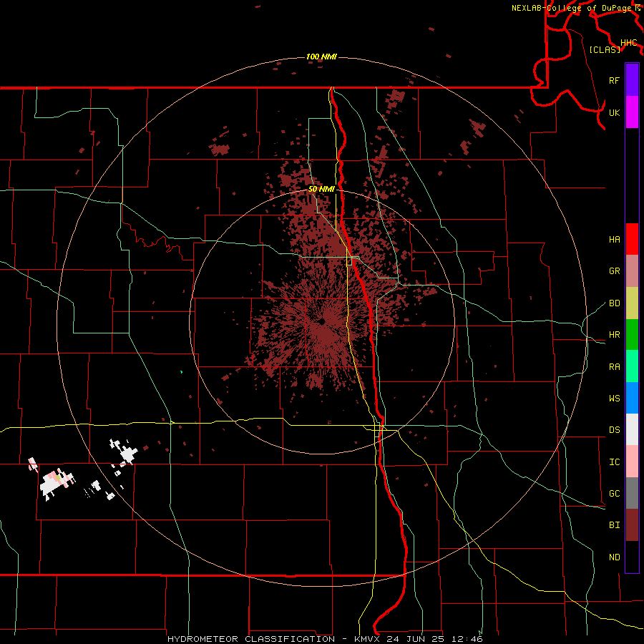Click the yellow BD legend swatch
Image resolution: width=644 pixels, height=644 pixels.
632,303
